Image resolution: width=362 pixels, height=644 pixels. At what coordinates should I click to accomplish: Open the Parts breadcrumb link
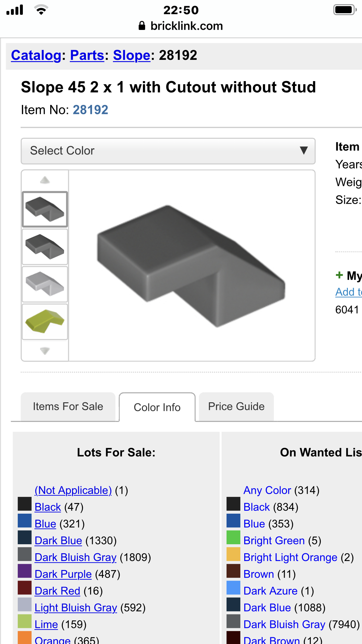coord(87,55)
